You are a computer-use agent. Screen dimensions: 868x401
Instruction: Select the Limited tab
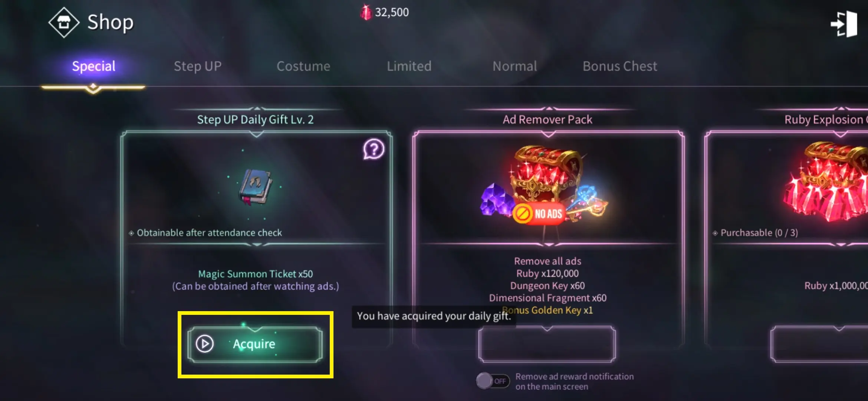click(x=409, y=66)
